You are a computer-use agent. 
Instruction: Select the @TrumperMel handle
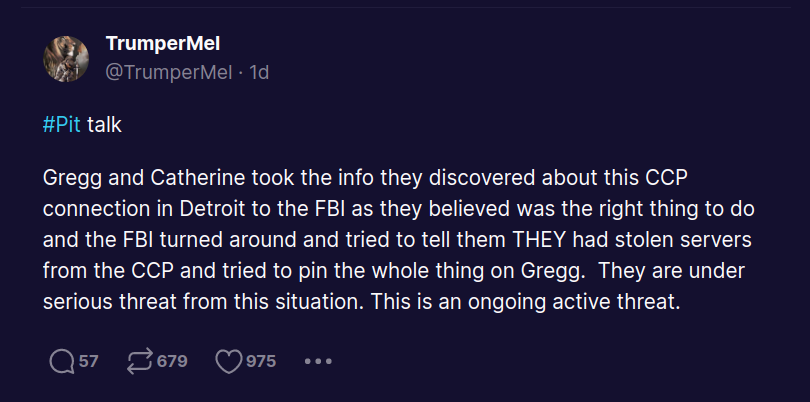point(168,72)
